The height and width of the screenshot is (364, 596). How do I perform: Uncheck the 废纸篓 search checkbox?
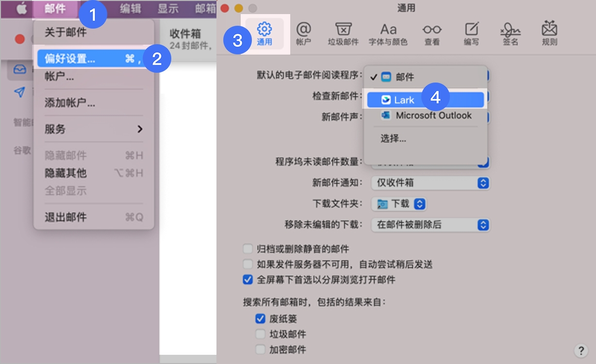(x=260, y=319)
